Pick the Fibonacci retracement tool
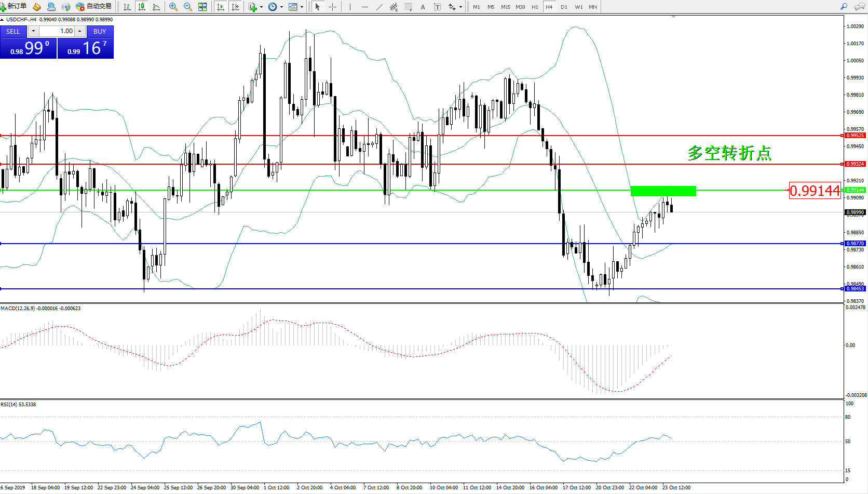The height and width of the screenshot is (494, 868). coord(409,7)
